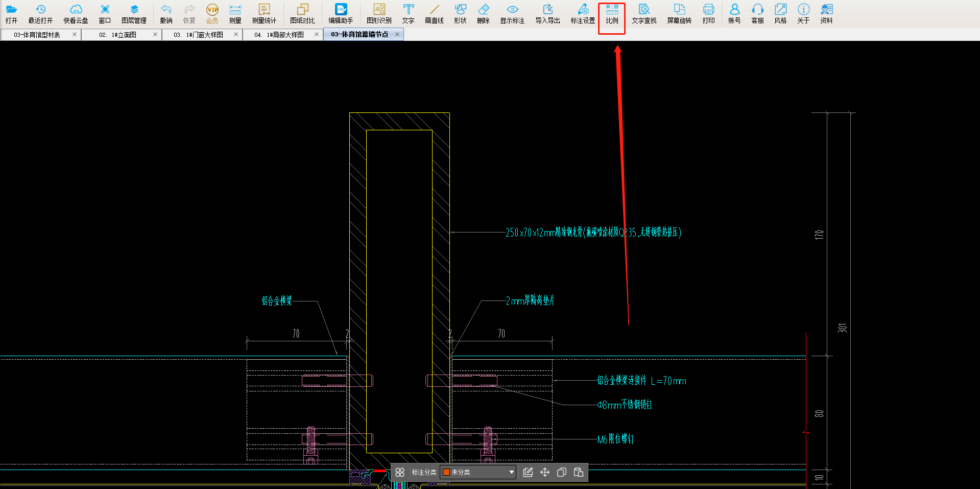Close the 03. 1#门窗大样图 tab

point(236,34)
